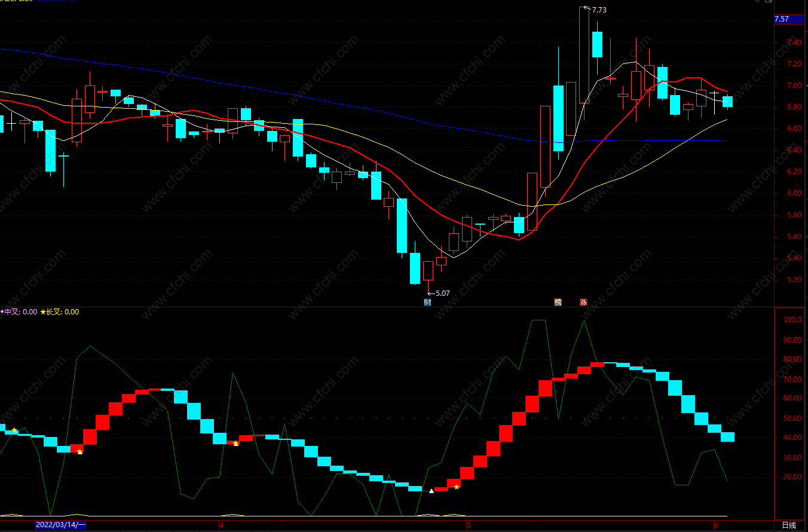Click the 50.00 indicator axis value
Screen dimensions: 808x532
point(792,418)
